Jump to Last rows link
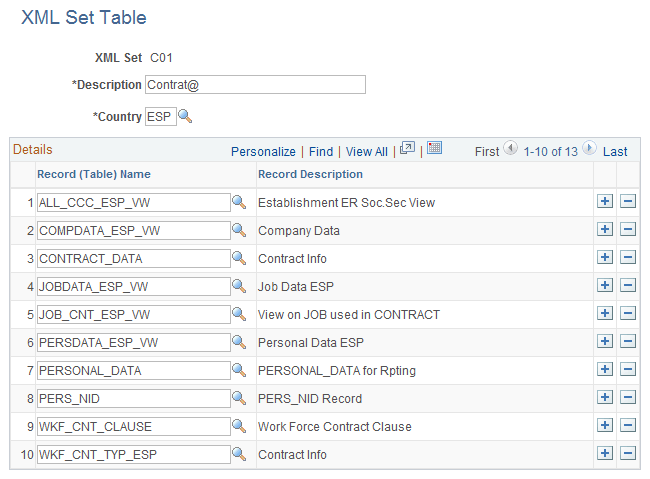The width and height of the screenshot is (650, 479). coord(615,152)
